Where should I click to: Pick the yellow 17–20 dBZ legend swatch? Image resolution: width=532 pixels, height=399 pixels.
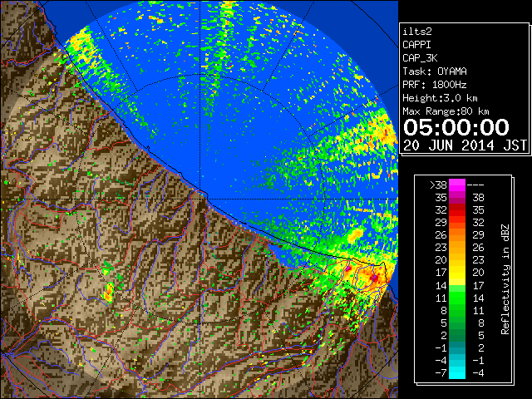click(457, 273)
